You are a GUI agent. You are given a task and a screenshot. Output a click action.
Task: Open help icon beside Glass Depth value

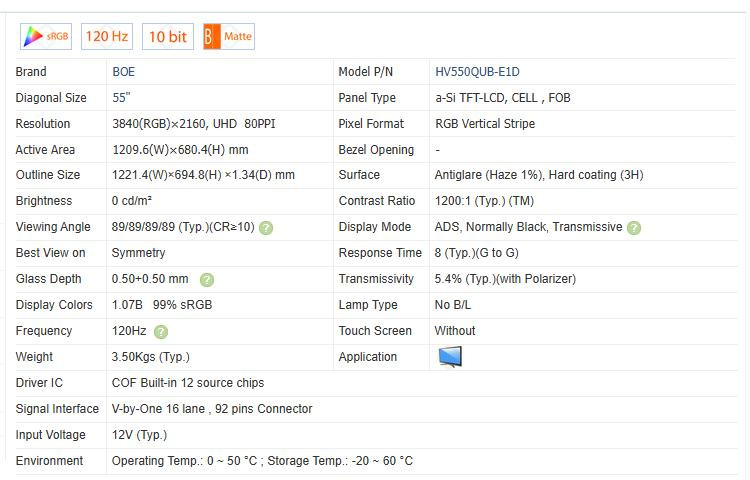tap(207, 280)
